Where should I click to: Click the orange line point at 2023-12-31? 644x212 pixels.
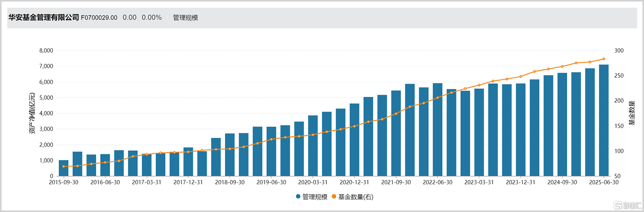(521, 76)
